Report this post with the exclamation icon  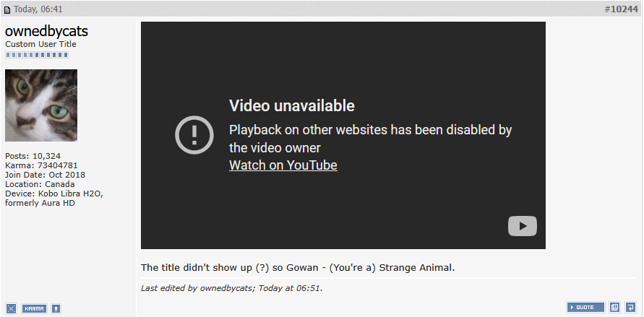click(56, 308)
